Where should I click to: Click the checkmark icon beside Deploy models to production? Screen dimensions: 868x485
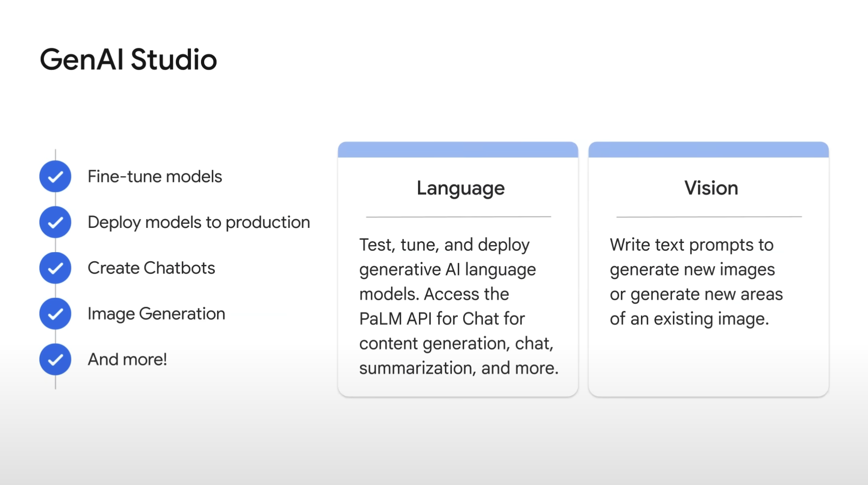[55, 222]
